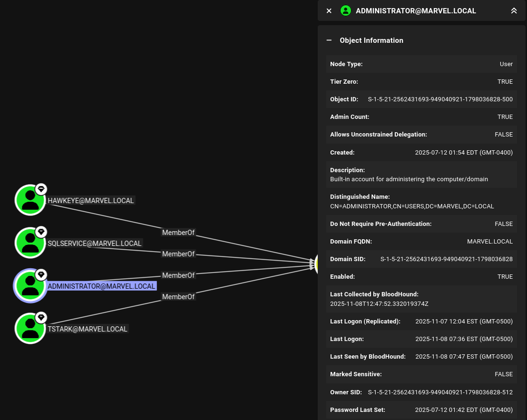Select the TSTARK user node icon
The height and width of the screenshot is (420, 527).
tap(30, 328)
